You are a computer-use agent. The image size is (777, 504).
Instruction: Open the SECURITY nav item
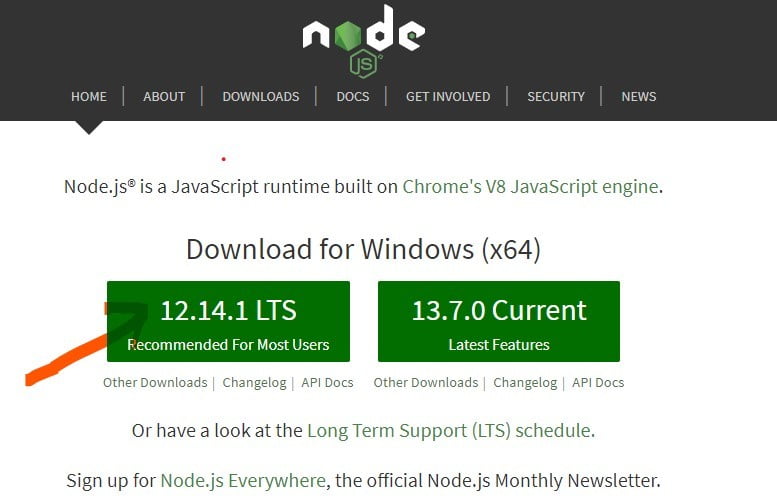[x=556, y=96]
